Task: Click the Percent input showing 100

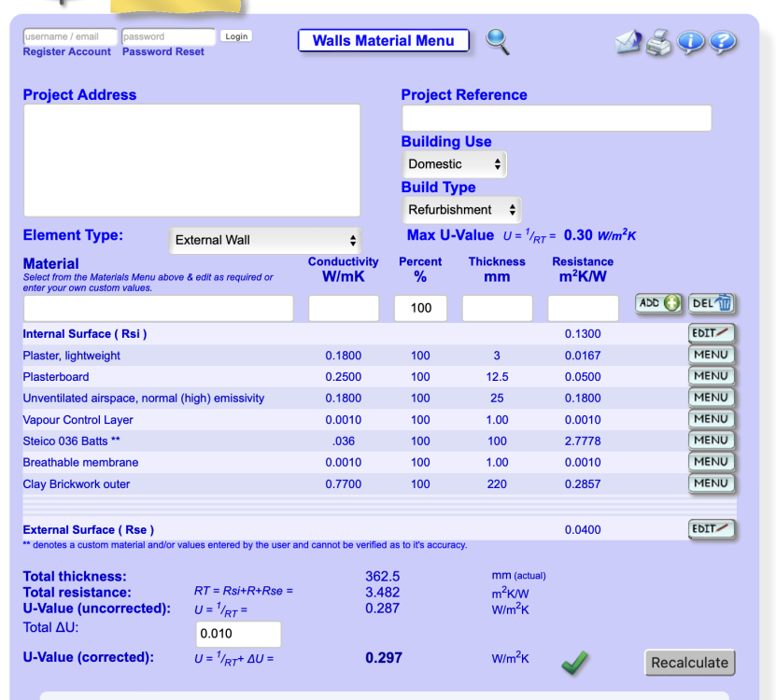Action: pyautogui.click(x=420, y=308)
